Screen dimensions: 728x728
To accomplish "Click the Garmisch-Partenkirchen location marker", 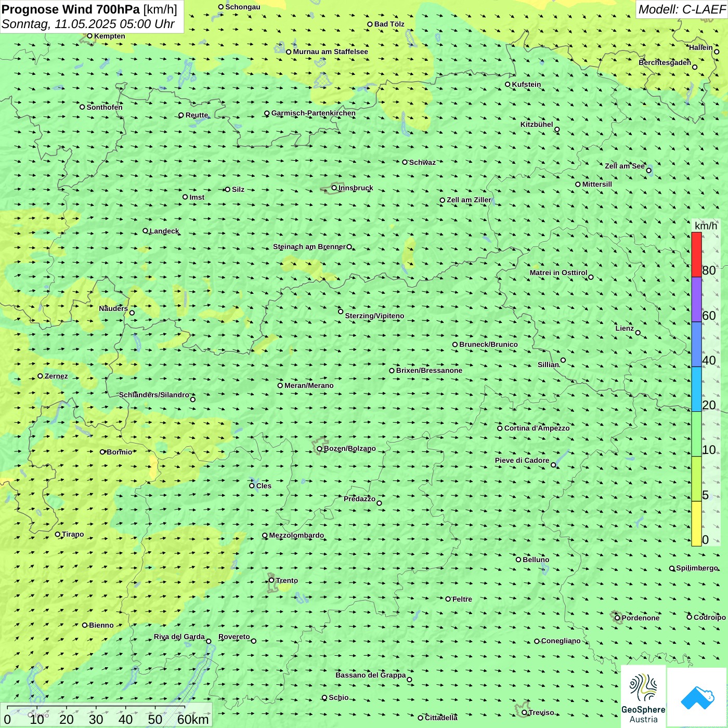I will (267, 113).
